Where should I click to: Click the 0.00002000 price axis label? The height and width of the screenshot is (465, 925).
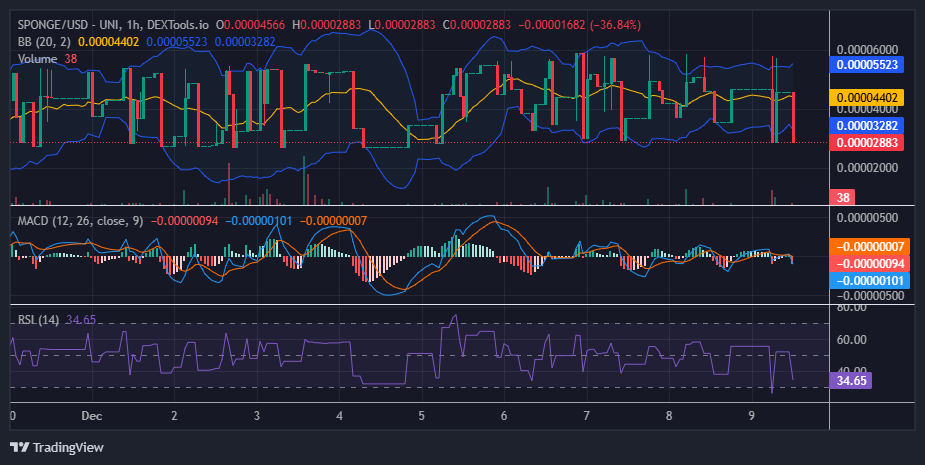pos(867,168)
